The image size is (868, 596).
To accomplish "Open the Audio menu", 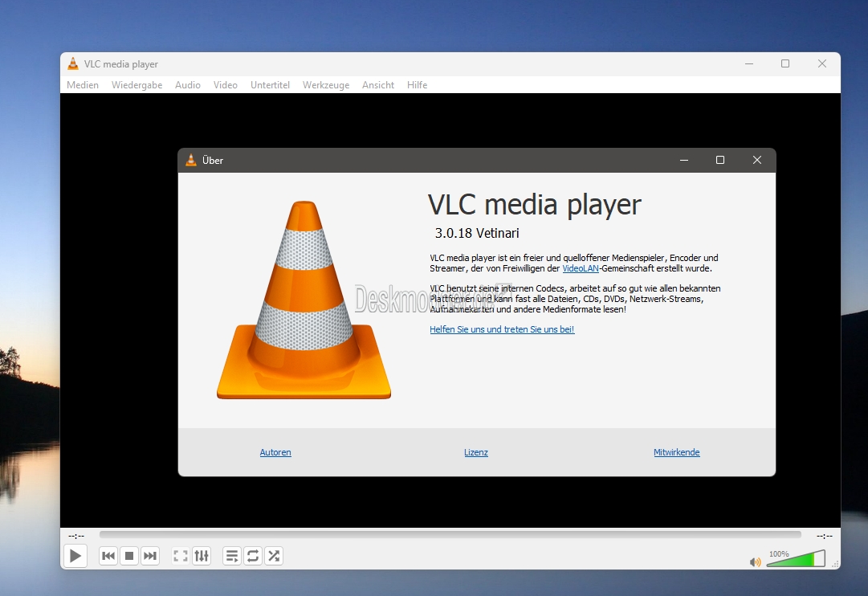I will pos(188,85).
